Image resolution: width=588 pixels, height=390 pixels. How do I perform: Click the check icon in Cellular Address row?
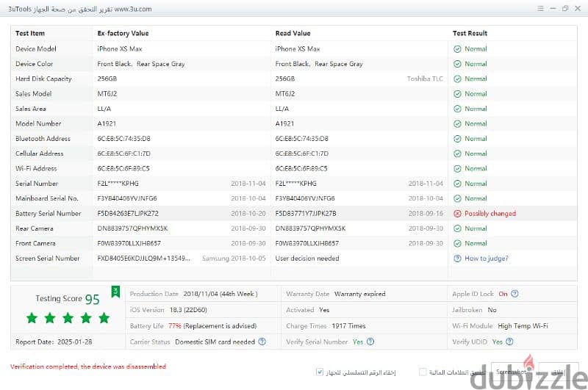(457, 154)
